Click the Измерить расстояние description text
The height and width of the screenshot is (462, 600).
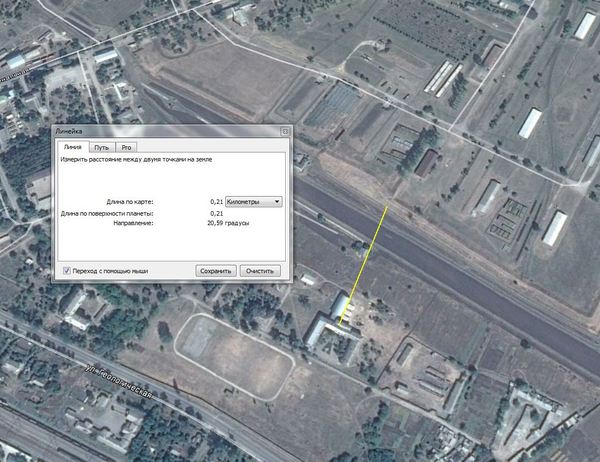135,160
